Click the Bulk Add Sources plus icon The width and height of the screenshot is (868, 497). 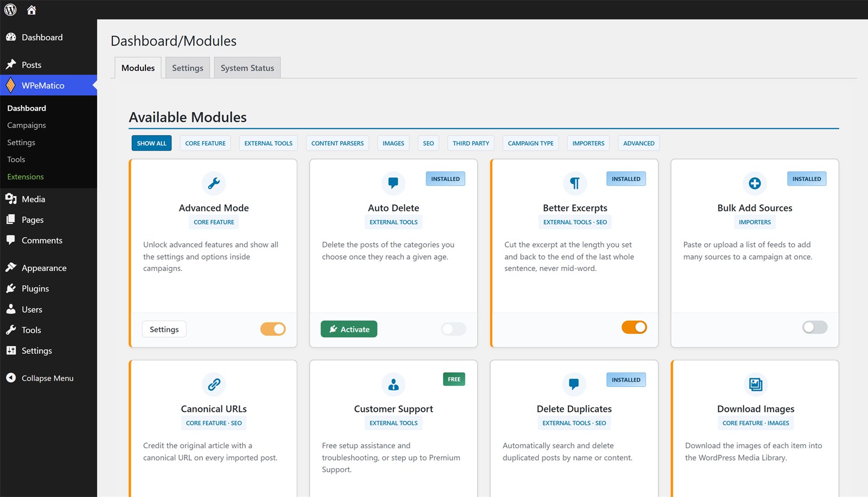point(755,183)
